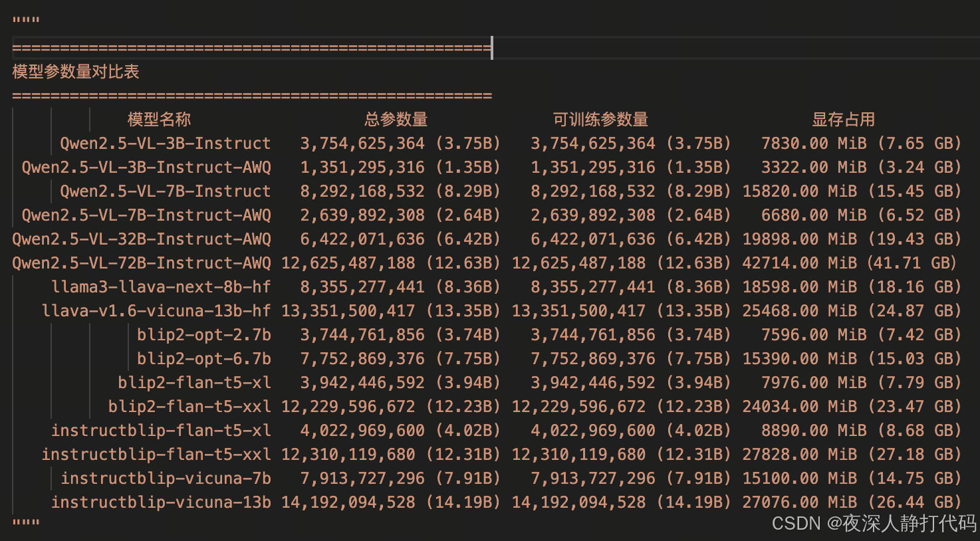Click total params 14,192,094,528 (14.19B) in 总参数量 column

point(391,502)
